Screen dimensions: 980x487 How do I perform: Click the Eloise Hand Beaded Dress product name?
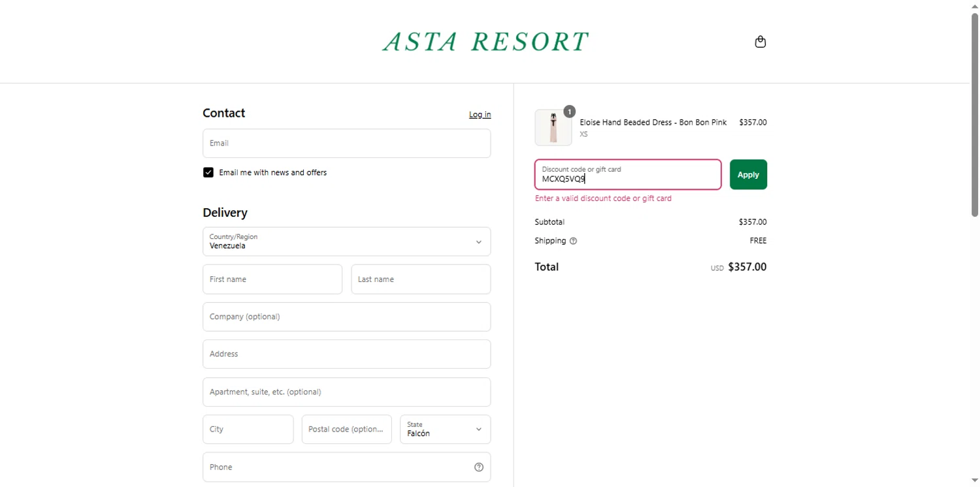pos(653,123)
